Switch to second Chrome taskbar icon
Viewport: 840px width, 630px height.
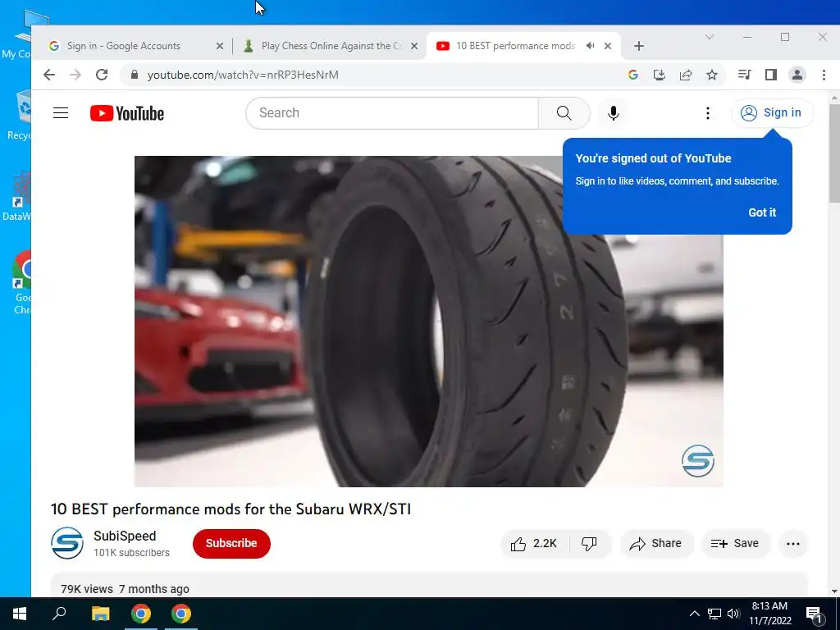click(x=181, y=614)
